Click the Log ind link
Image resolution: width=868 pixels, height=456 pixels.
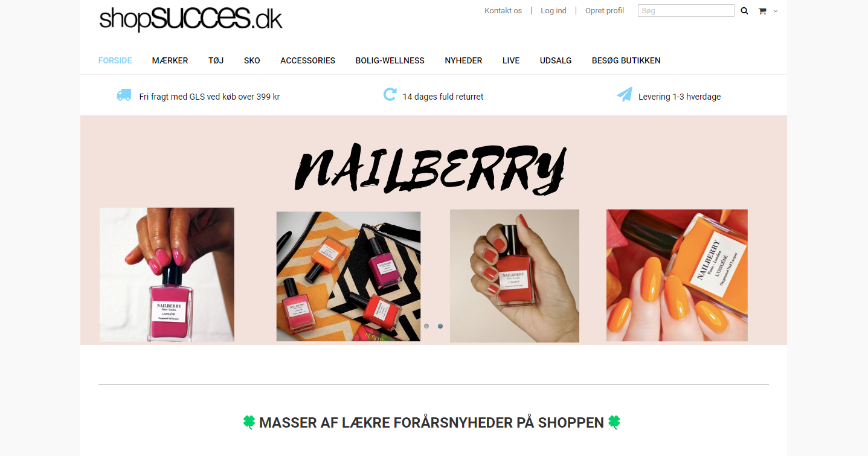pyautogui.click(x=553, y=11)
